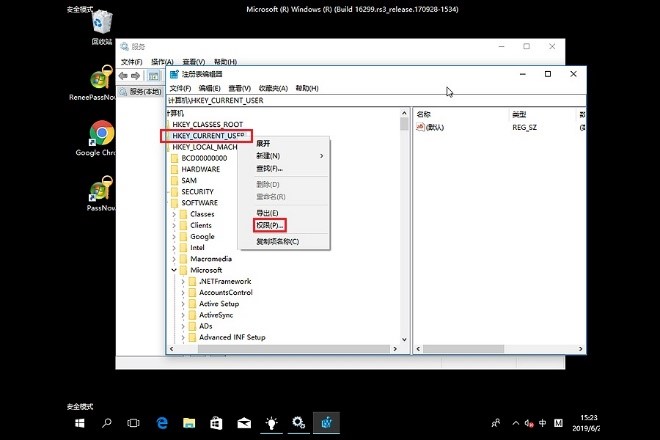Open the lightbulb Tips app on taskbar
This screenshot has width=660, height=440.
pyautogui.click(x=271, y=423)
